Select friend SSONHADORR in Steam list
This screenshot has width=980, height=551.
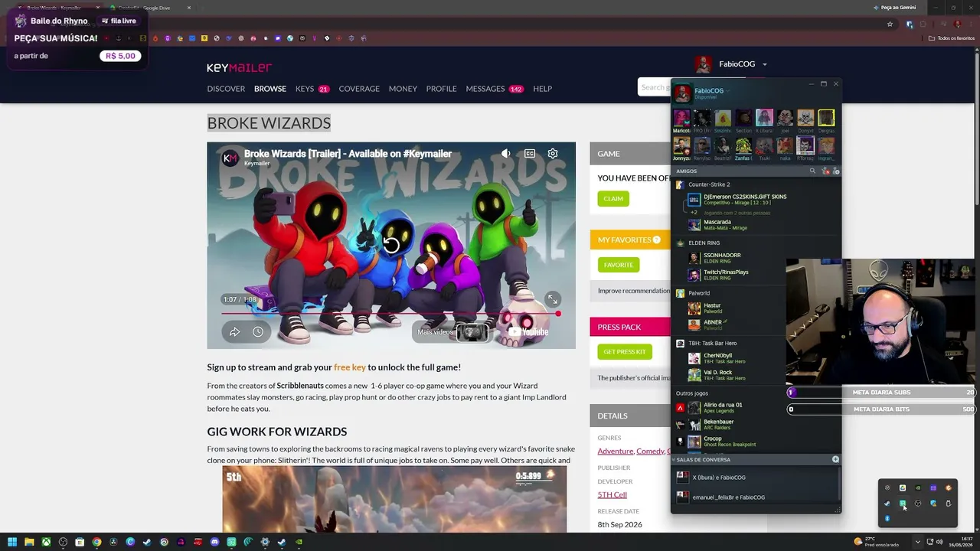721,258
